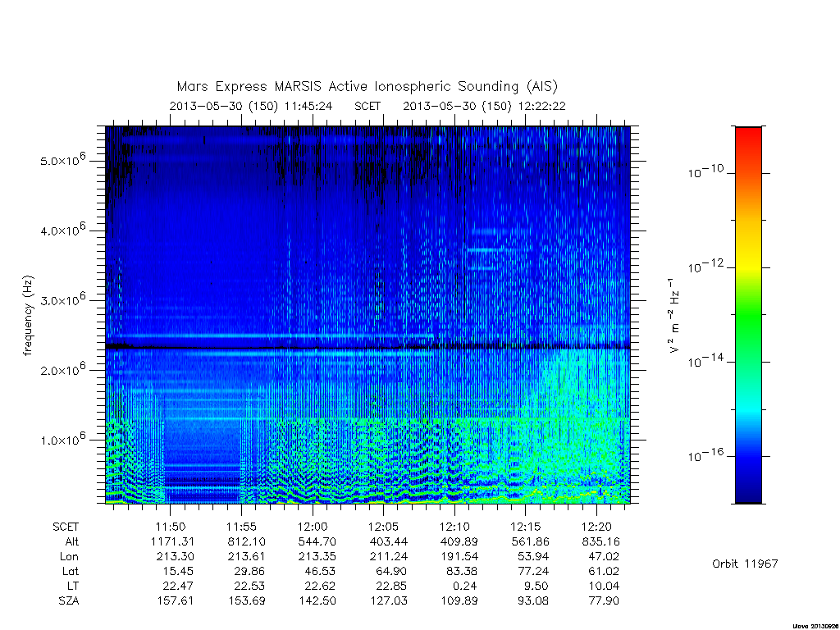Image resolution: width=840 pixels, height=630 pixels.
Task: Click time tick label '12:05'
Action: [x=384, y=527]
